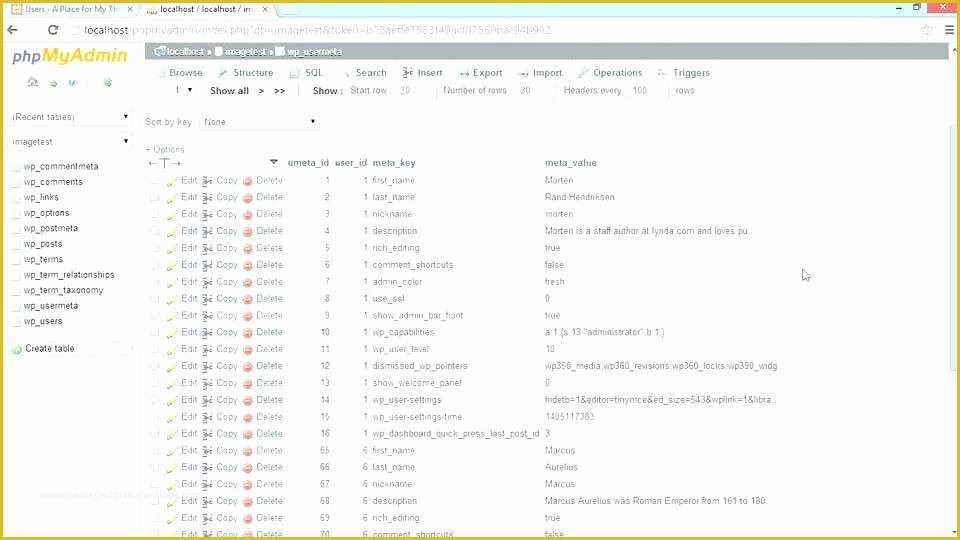Click the reload navigation green icon in sidebar
Viewport: 960px width, 540px height.
[x=108, y=82]
